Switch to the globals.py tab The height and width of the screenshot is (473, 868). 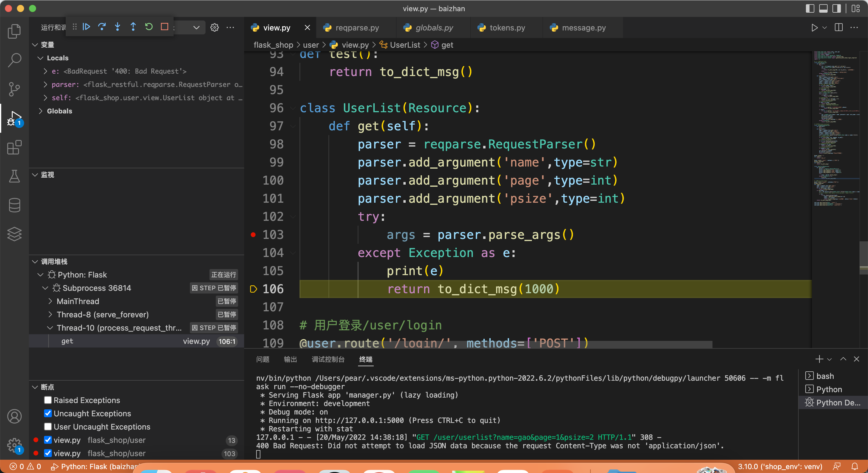click(x=434, y=28)
